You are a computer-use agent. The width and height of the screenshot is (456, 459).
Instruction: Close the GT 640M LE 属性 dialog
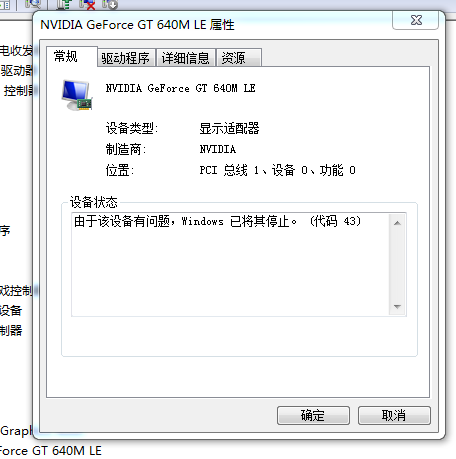tap(416, 20)
